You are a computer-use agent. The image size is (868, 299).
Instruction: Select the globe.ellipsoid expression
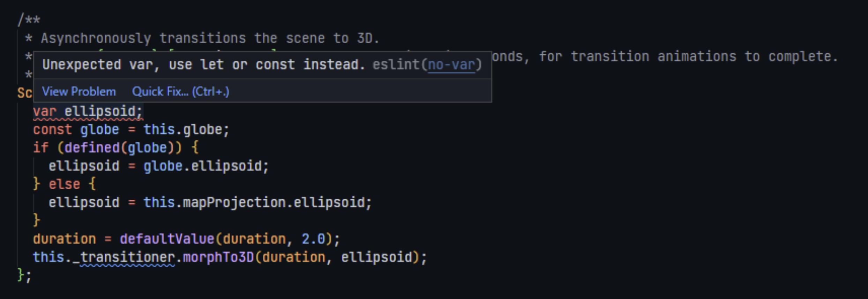click(206, 166)
